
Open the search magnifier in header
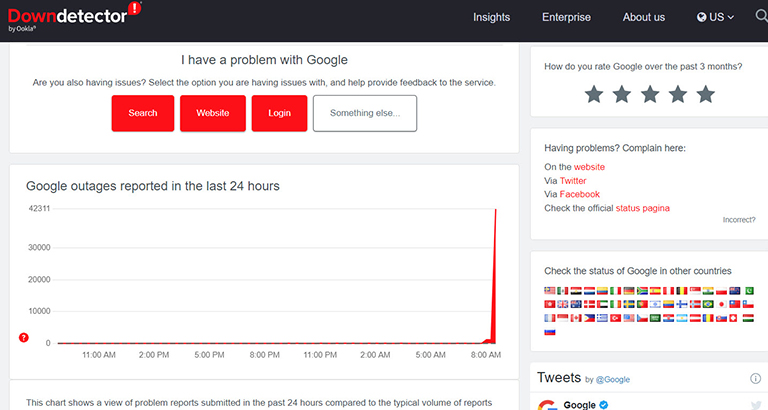tap(762, 16)
